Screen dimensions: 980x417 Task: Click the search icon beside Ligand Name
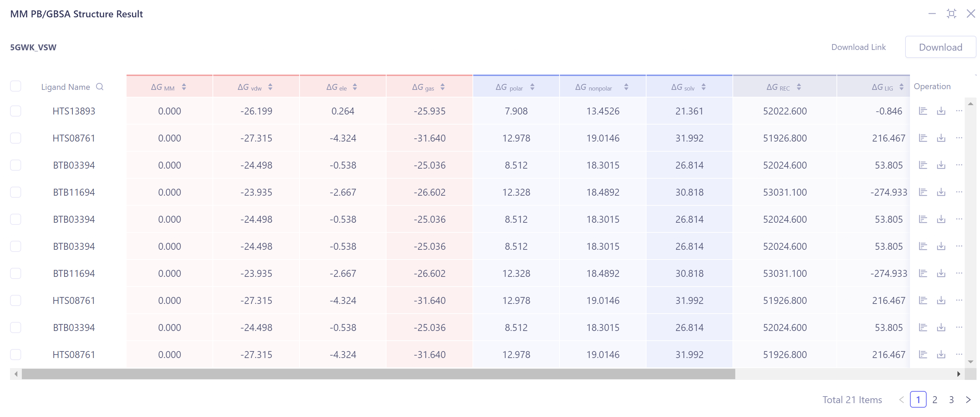100,87
